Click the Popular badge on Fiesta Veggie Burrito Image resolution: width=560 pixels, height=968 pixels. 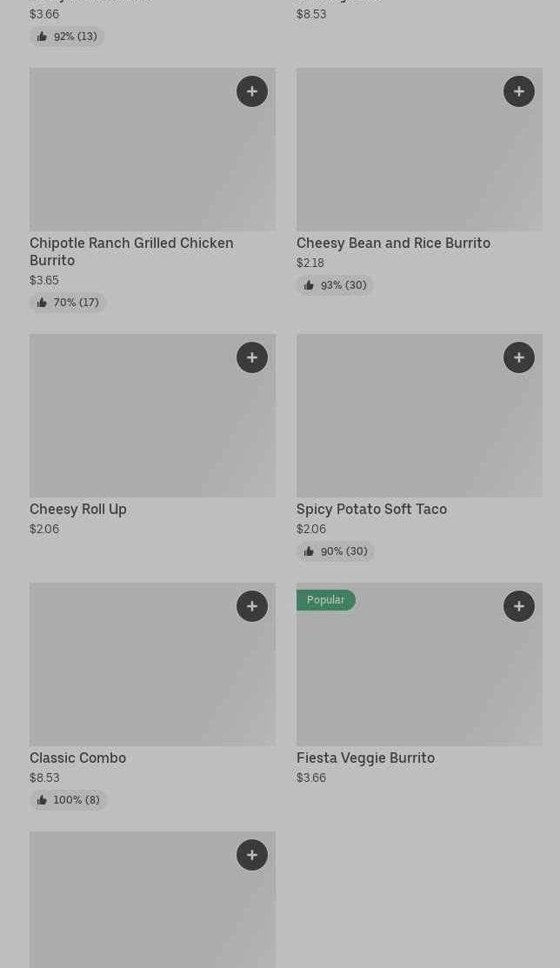point(326,600)
